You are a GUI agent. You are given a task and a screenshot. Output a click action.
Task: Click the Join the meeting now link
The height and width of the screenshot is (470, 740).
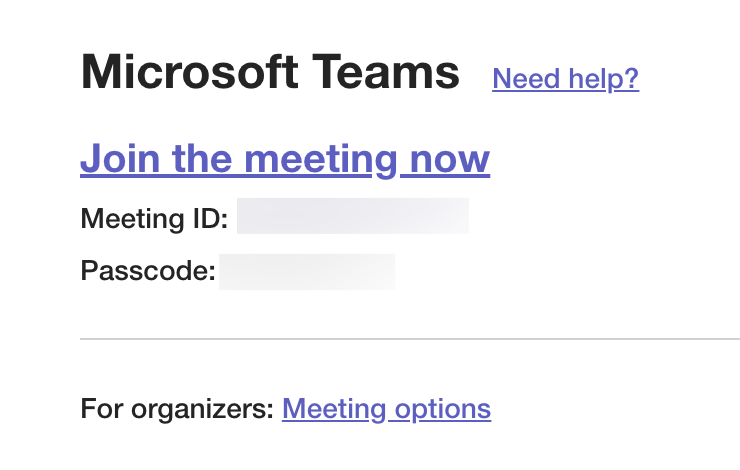284,159
